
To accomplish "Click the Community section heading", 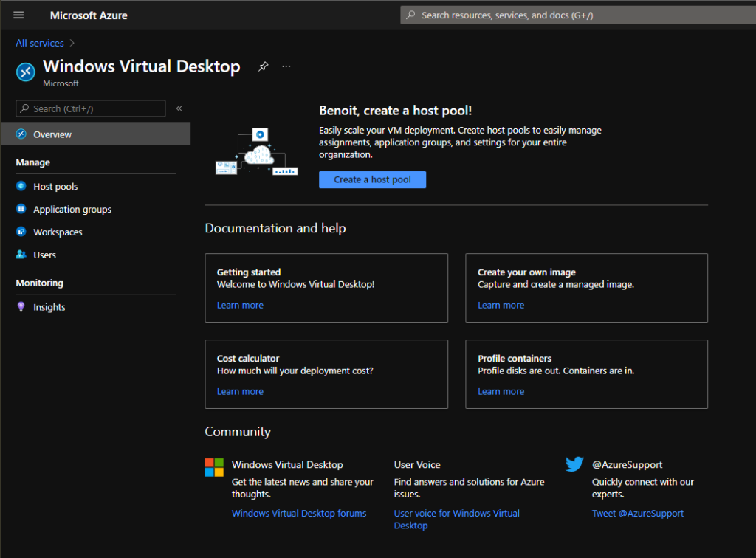I will click(238, 432).
